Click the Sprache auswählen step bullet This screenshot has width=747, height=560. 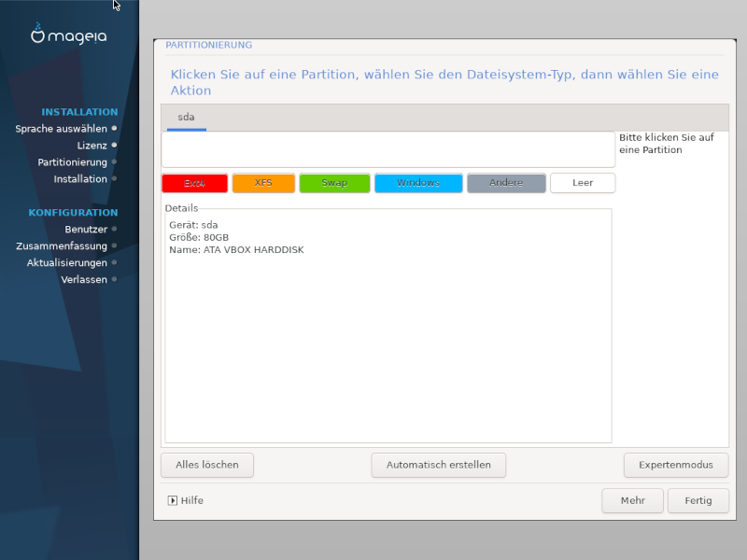pyautogui.click(x=114, y=128)
